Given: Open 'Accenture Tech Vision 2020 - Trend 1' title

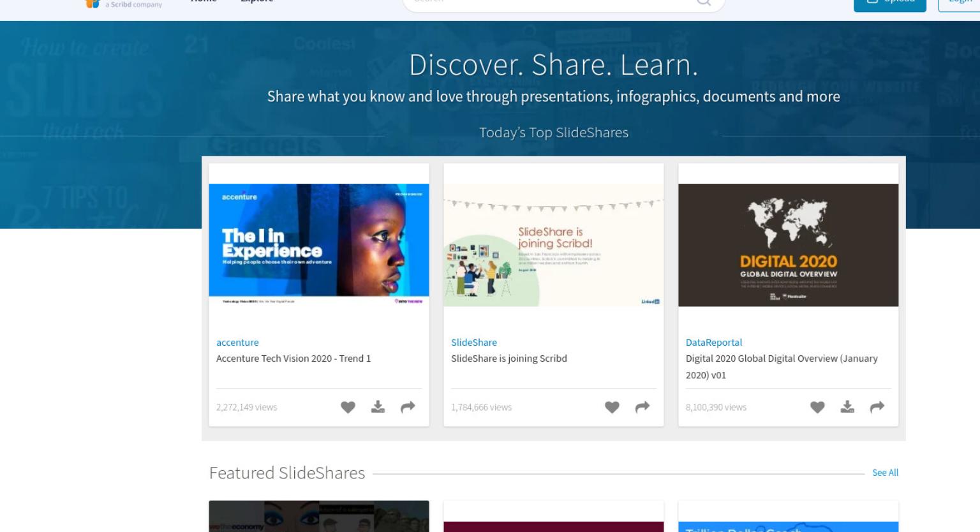Looking at the screenshot, I should coord(293,358).
